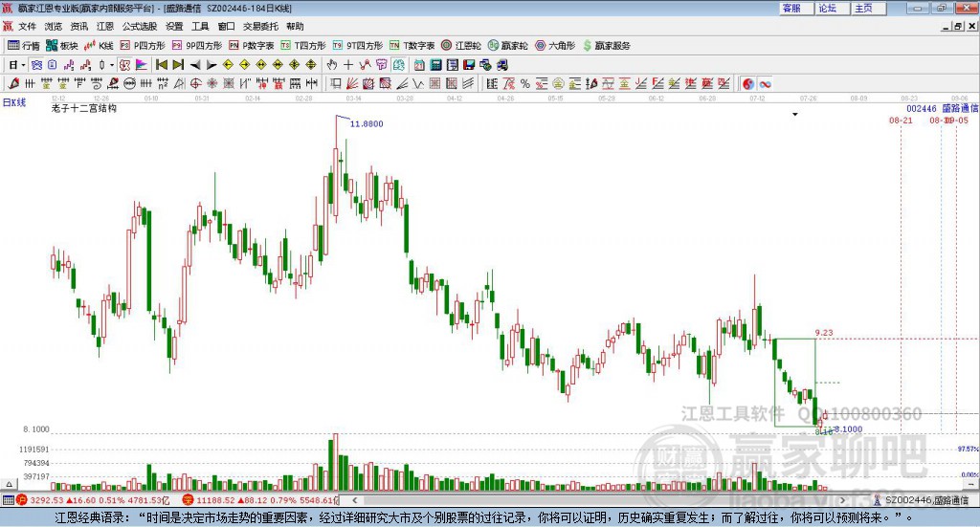
Task: Launch the 江恩轮 Gann wheel
Action: (461, 46)
